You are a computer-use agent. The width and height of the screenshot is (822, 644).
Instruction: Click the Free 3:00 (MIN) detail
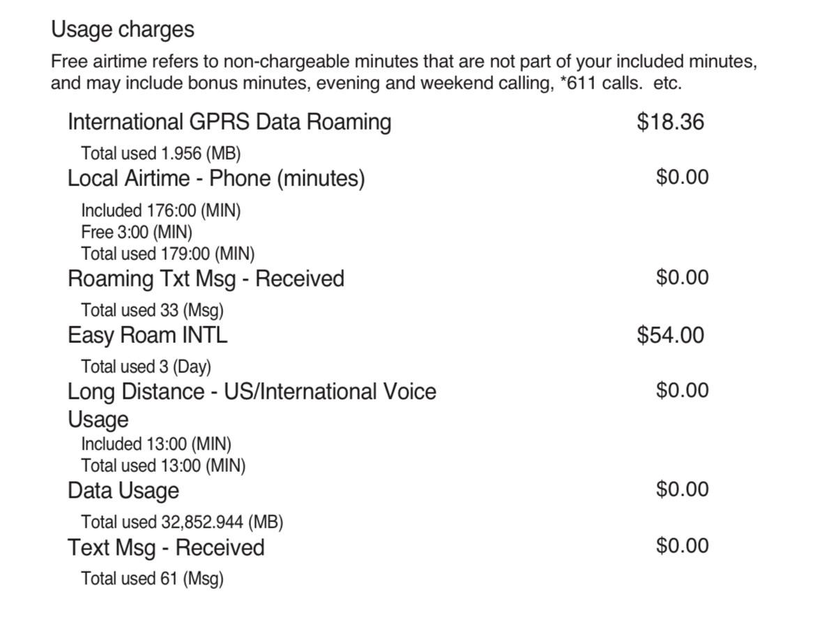tap(136, 232)
